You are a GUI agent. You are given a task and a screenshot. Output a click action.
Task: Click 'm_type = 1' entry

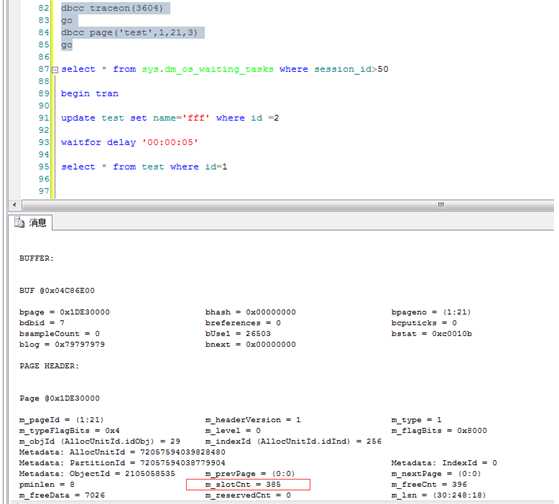(x=416, y=420)
